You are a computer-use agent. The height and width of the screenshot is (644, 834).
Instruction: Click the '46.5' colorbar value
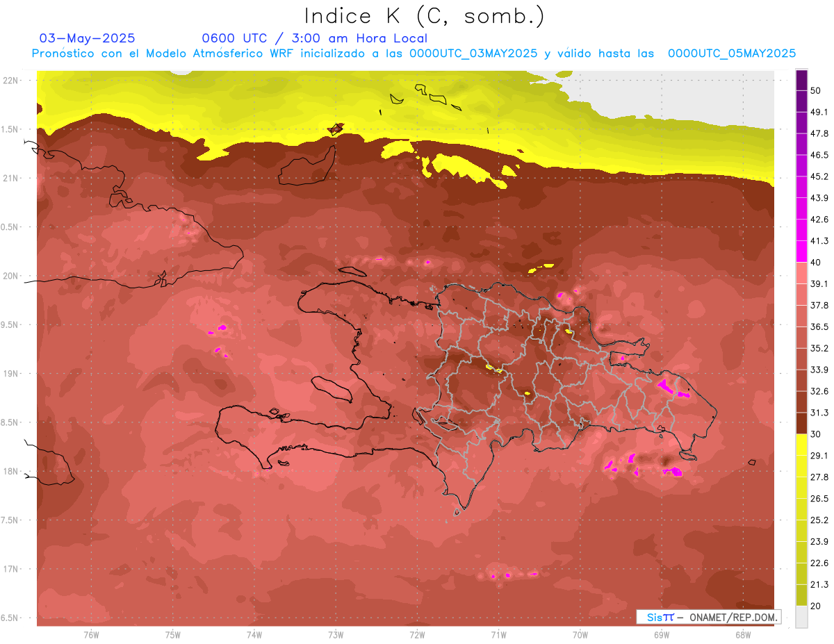(819, 155)
